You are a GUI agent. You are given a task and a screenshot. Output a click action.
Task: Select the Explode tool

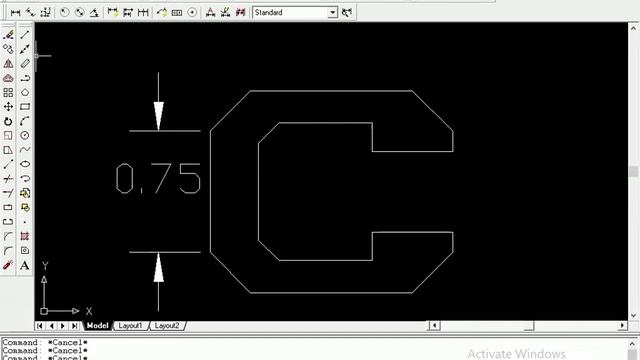tap(8, 265)
